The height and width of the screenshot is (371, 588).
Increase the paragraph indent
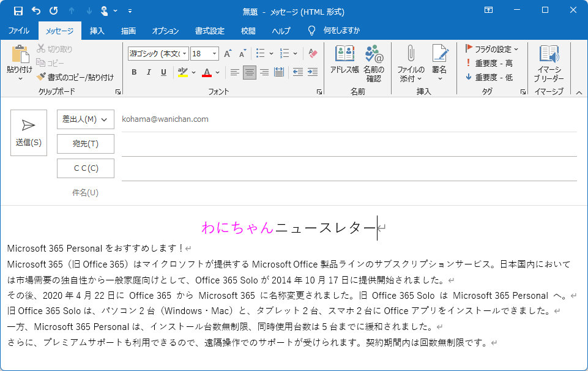coord(313,72)
